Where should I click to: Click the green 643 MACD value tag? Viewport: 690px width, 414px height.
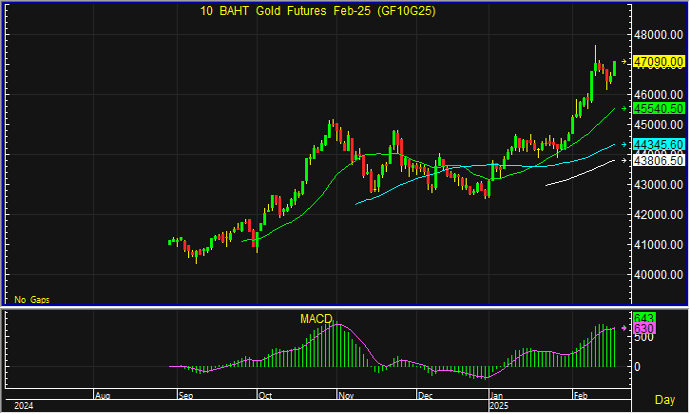click(x=644, y=318)
